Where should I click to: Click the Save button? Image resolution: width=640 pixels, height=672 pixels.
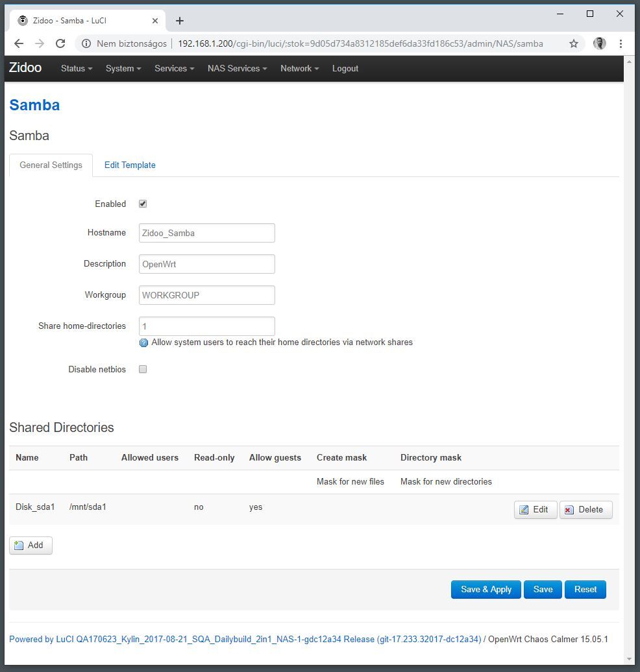pyautogui.click(x=543, y=589)
